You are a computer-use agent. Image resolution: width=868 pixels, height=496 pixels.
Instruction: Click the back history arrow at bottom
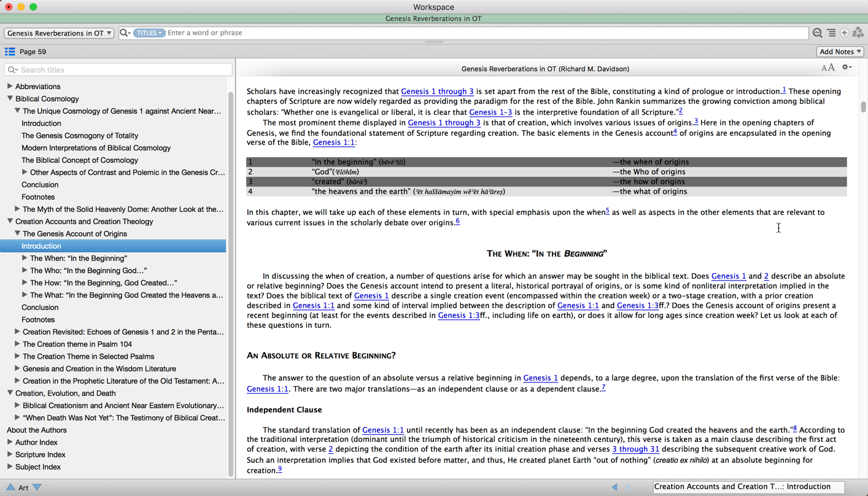tap(614, 487)
